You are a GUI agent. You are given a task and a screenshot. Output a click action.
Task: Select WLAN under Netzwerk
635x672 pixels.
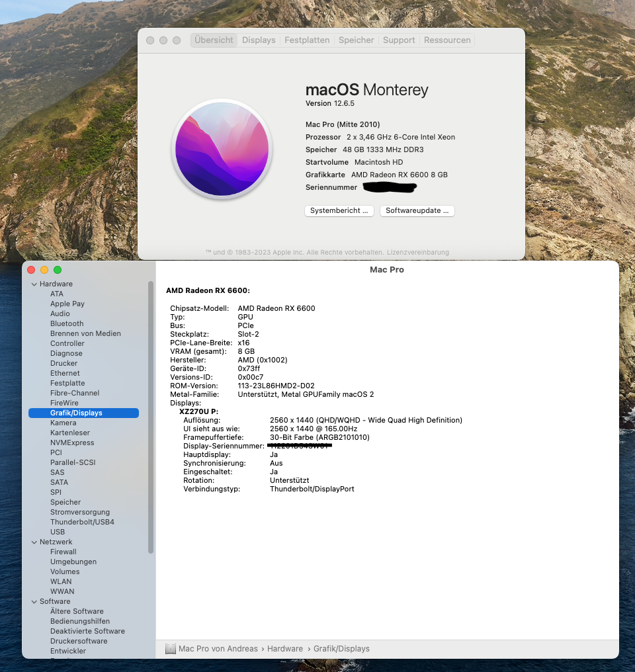(61, 581)
